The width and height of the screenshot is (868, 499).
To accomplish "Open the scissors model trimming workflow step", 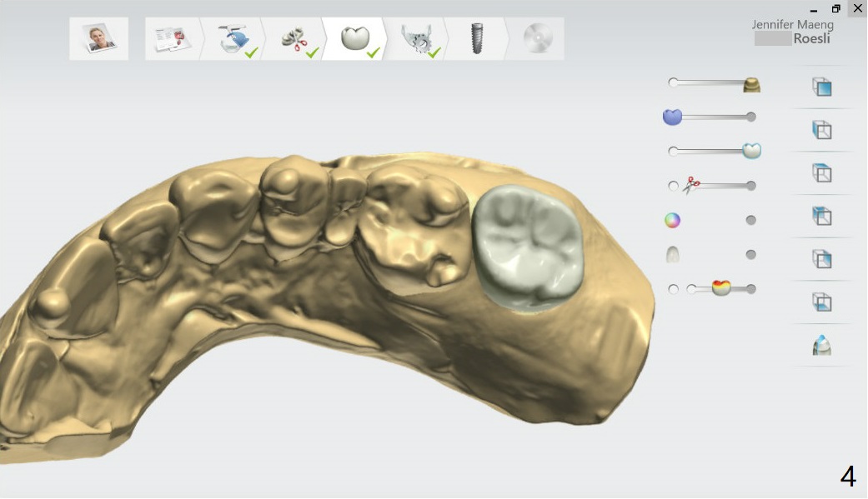I will pos(294,38).
